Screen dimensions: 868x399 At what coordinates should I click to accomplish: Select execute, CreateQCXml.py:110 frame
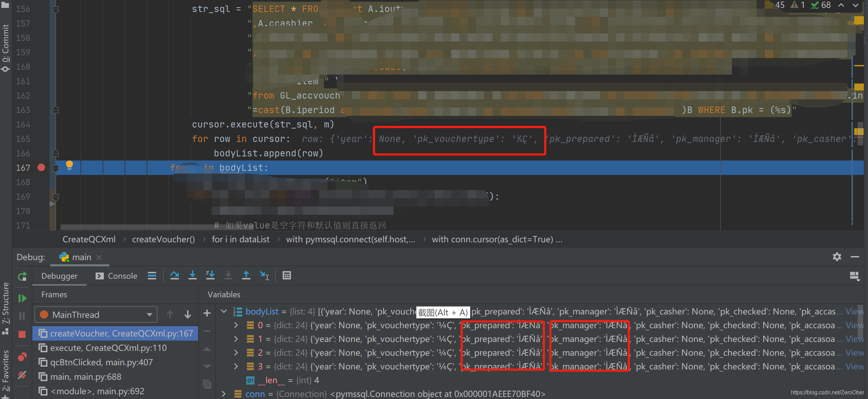[108, 348]
